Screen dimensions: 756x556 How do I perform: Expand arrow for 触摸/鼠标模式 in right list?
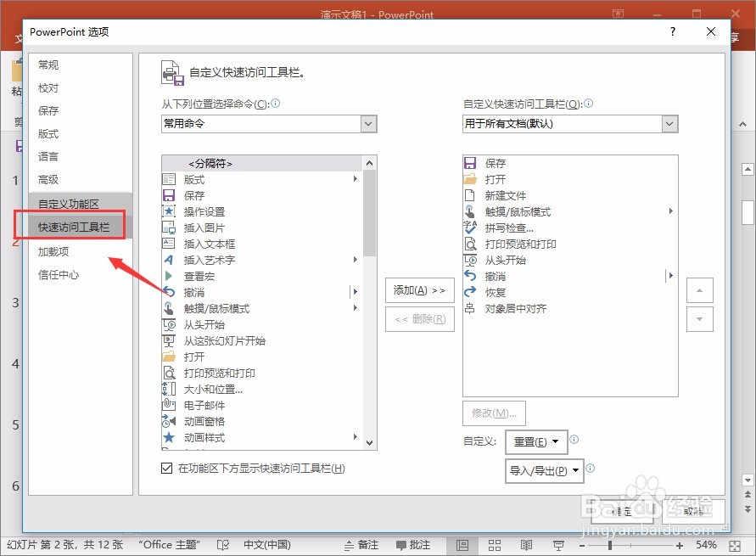click(670, 211)
